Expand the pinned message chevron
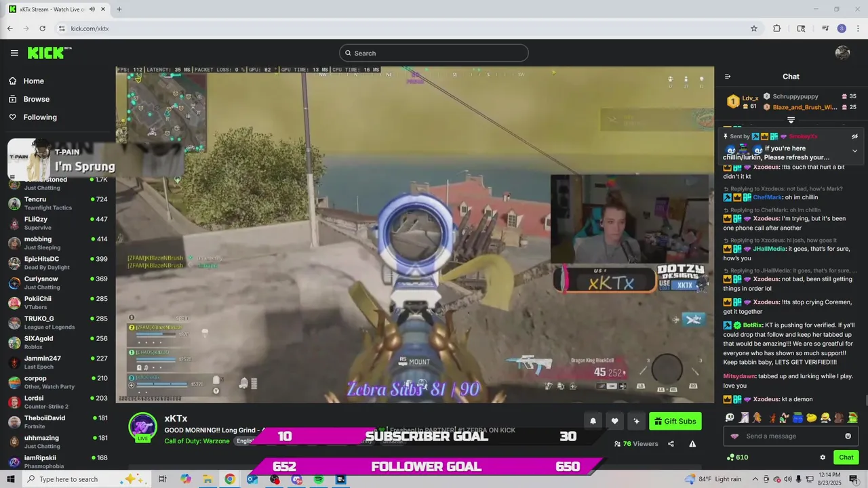The image size is (868, 488). (x=854, y=150)
